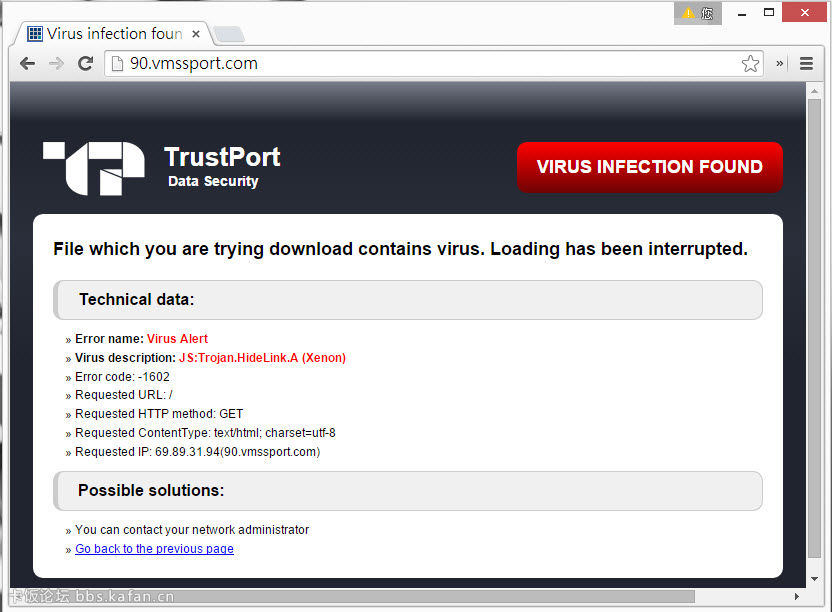Click 'You can contact your network administrator'

[192, 530]
